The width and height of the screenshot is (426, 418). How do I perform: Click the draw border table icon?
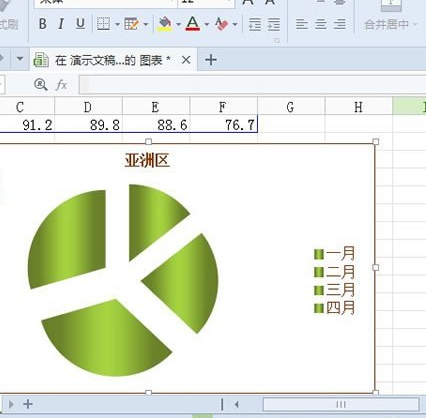(131, 24)
